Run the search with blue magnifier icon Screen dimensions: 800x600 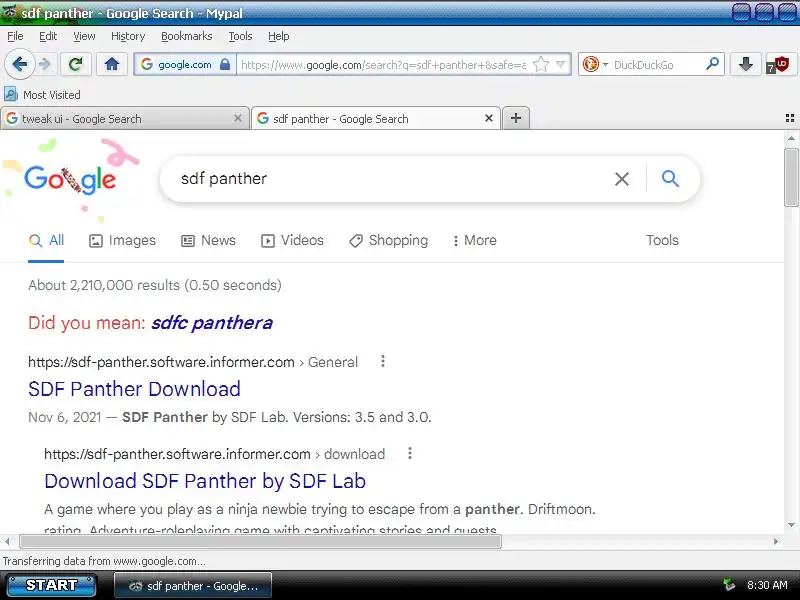click(670, 179)
